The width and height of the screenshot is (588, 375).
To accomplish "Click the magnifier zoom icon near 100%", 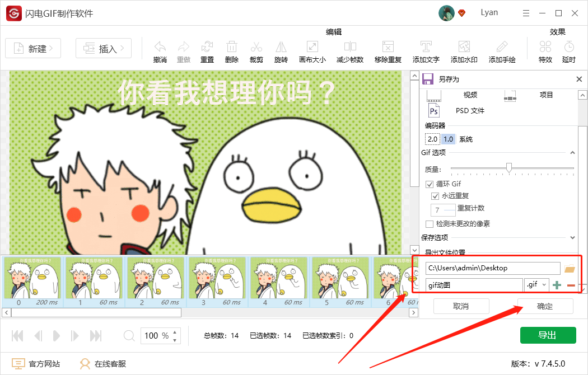I will click(129, 335).
